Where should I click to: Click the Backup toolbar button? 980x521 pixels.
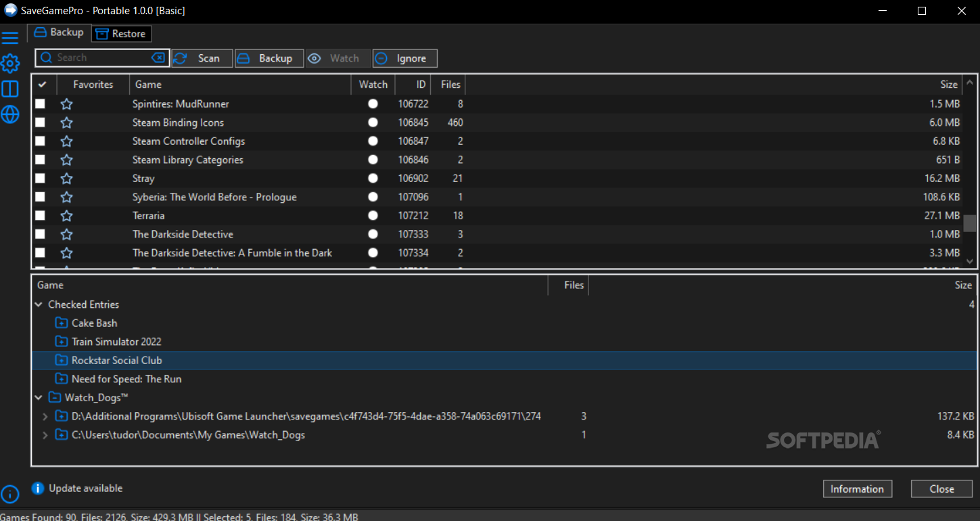269,58
